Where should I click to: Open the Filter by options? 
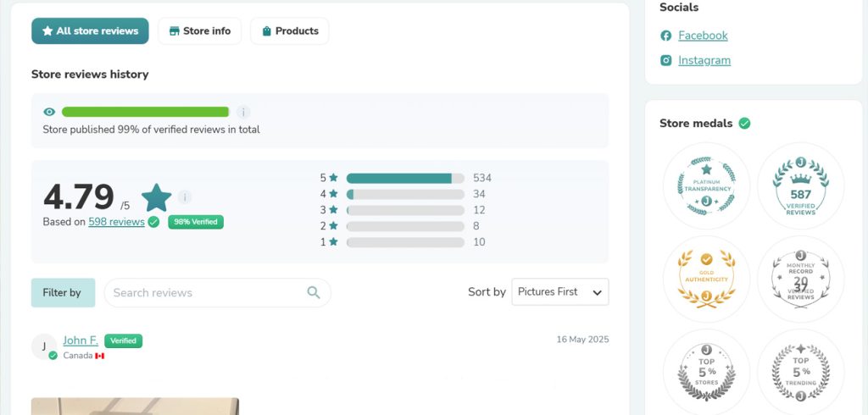pyautogui.click(x=63, y=292)
